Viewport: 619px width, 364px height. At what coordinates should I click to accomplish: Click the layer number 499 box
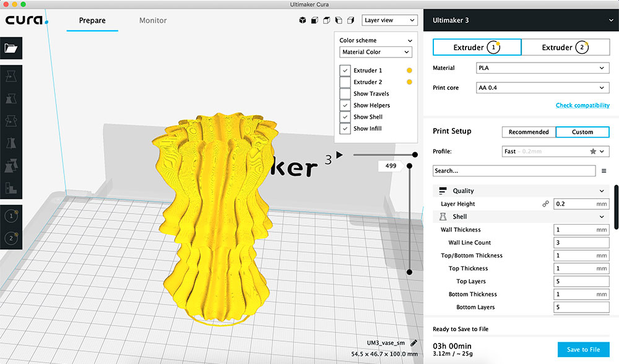click(x=391, y=166)
